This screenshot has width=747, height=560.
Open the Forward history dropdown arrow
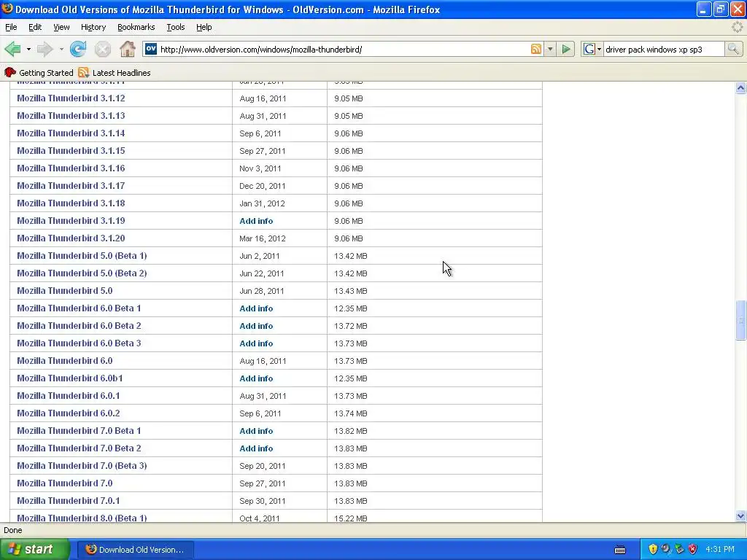[61, 49]
